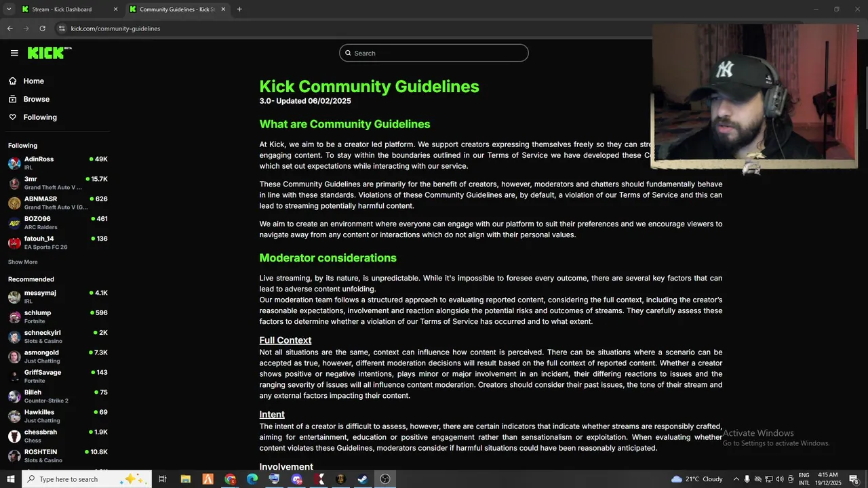
Task: Focus the Kick search field
Action: click(x=434, y=53)
